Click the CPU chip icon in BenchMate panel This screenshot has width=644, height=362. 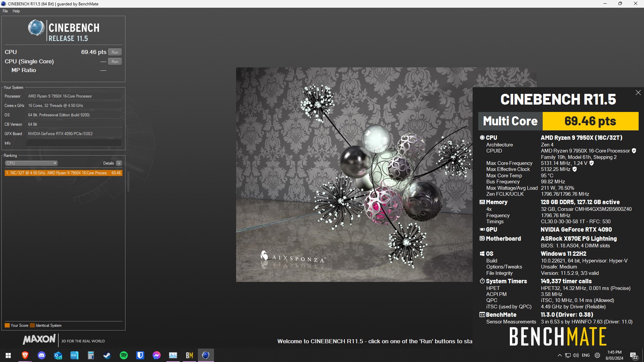point(482,137)
